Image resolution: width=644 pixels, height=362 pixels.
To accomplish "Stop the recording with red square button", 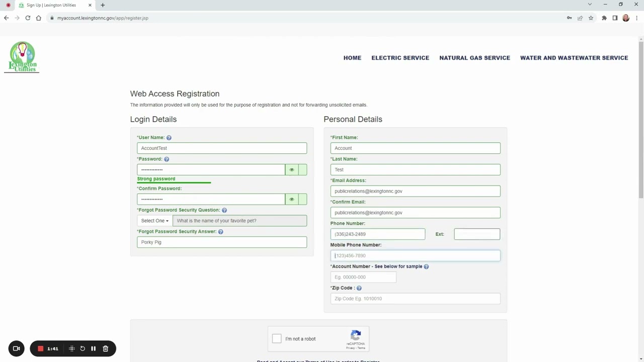I will point(41,348).
